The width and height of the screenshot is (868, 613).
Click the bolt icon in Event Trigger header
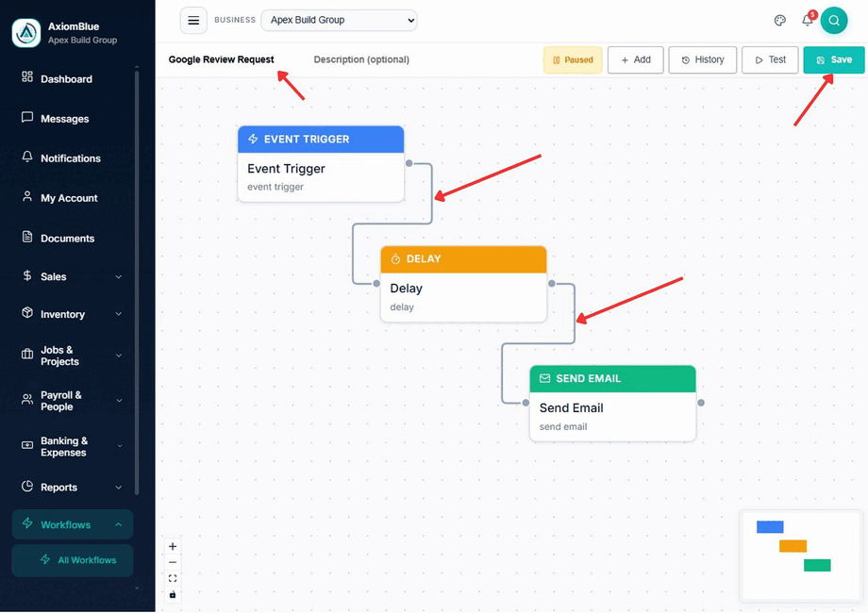pyautogui.click(x=253, y=139)
